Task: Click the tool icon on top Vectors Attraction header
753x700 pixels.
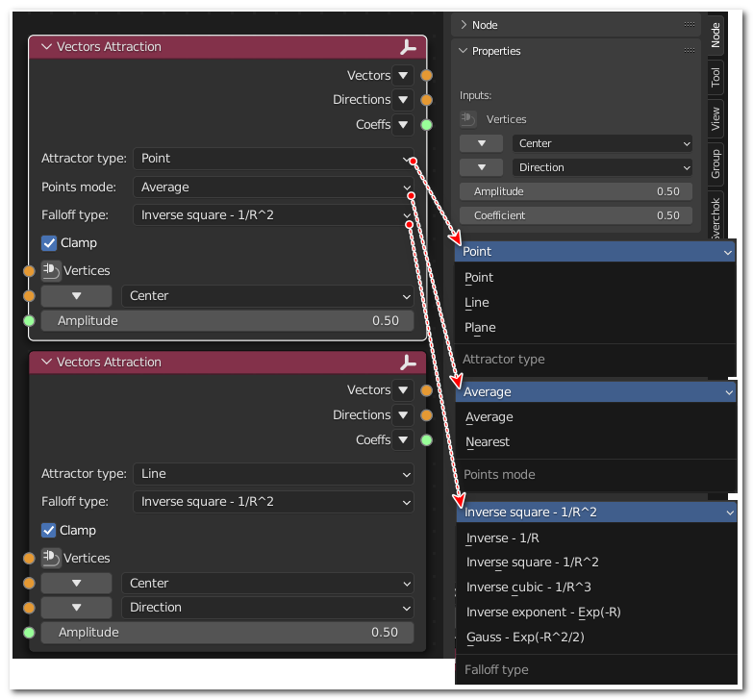Action: click(x=408, y=47)
